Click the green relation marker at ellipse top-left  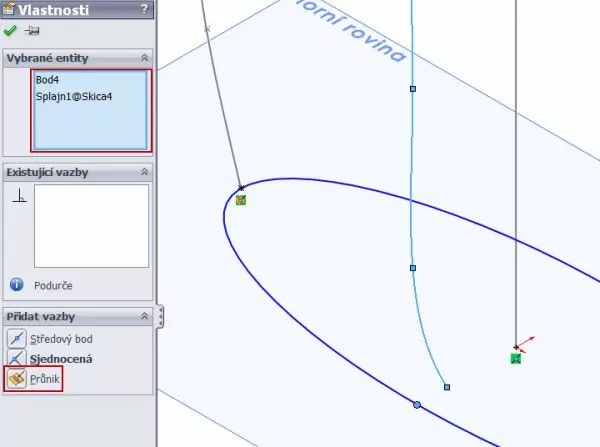(241, 200)
